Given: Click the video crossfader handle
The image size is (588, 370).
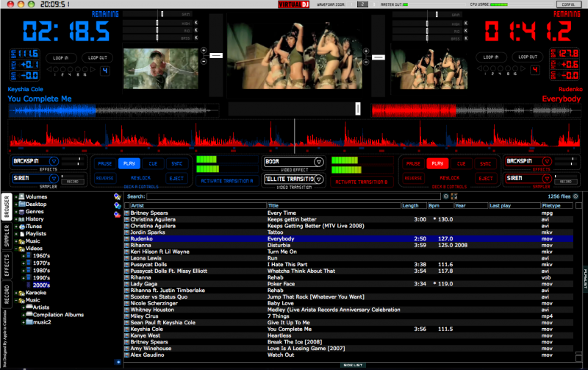Looking at the screenshot, I should click(358, 109).
